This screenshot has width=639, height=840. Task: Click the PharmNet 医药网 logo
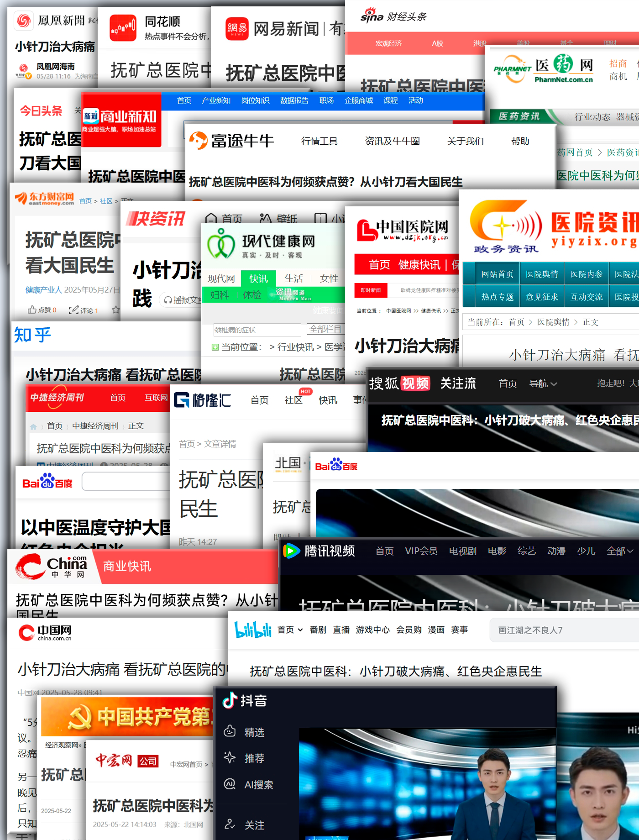click(544, 68)
